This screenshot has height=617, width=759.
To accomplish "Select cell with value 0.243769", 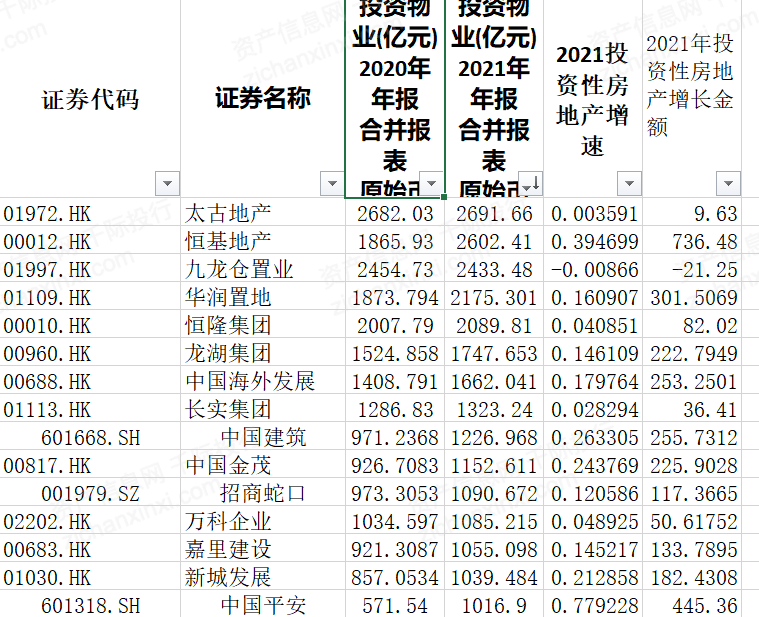I will click(593, 465).
